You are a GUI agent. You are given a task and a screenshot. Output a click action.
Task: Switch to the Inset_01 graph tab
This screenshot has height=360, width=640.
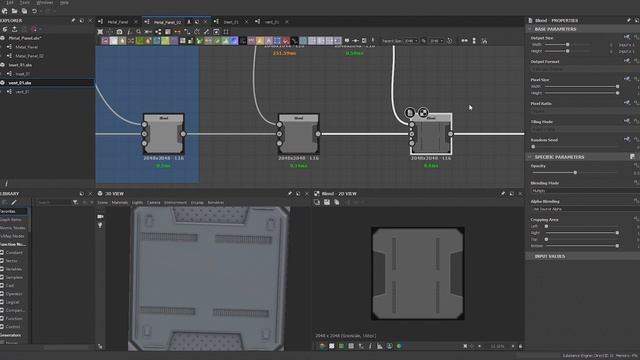pyautogui.click(x=231, y=22)
